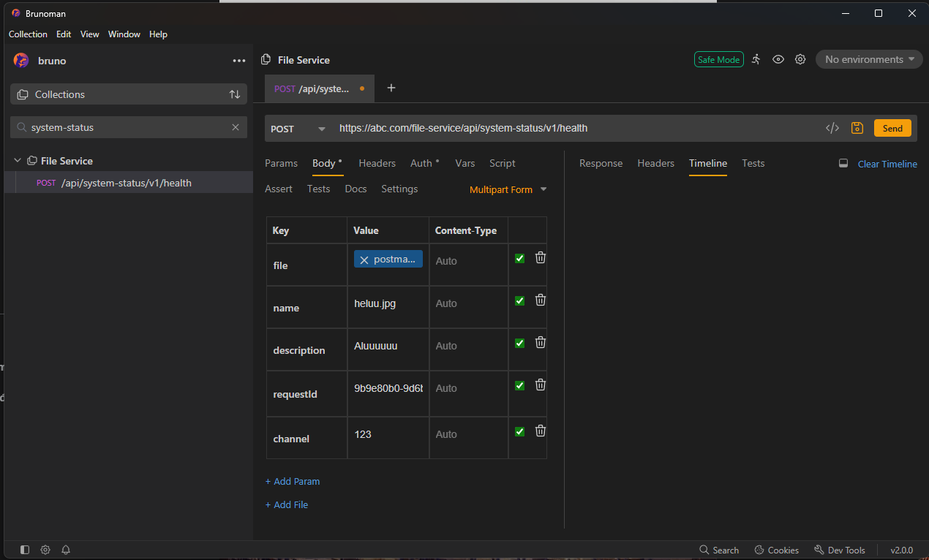Open the runner icon beside Safe Mode
929x560 pixels.
click(x=756, y=59)
